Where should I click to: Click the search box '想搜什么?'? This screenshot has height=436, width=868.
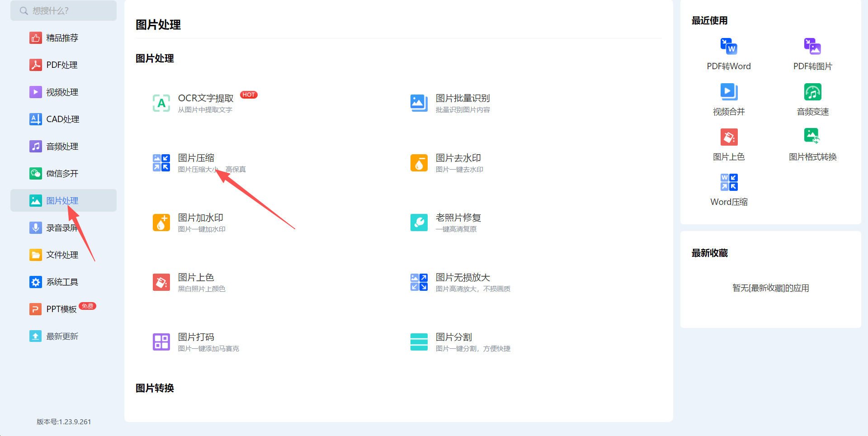[63, 10]
